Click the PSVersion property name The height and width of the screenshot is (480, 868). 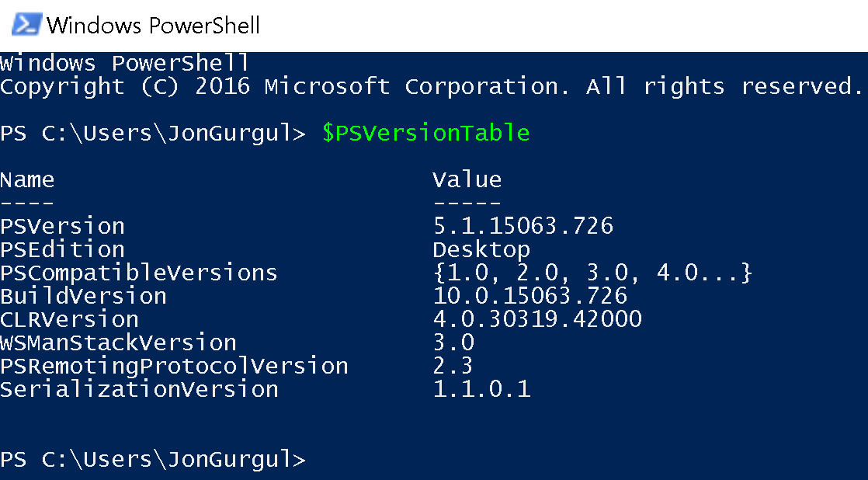pos(63,226)
